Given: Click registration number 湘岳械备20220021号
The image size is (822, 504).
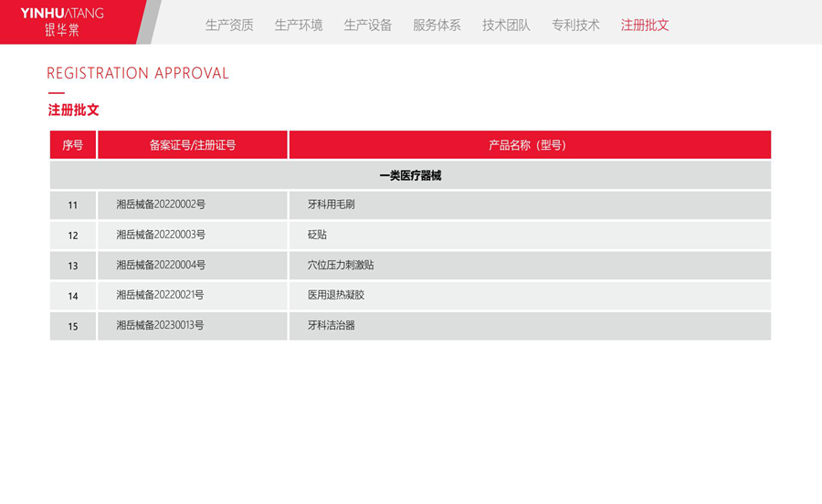Looking at the screenshot, I should [161, 295].
